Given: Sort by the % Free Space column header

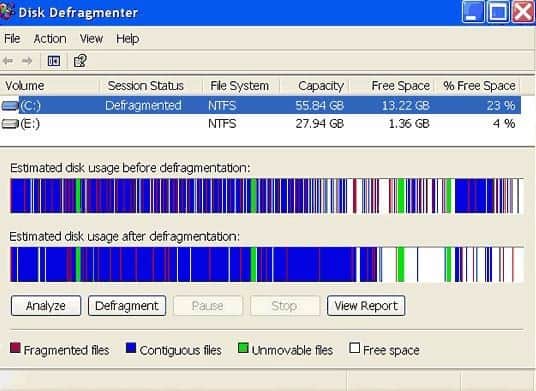Looking at the screenshot, I should pos(479,86).
